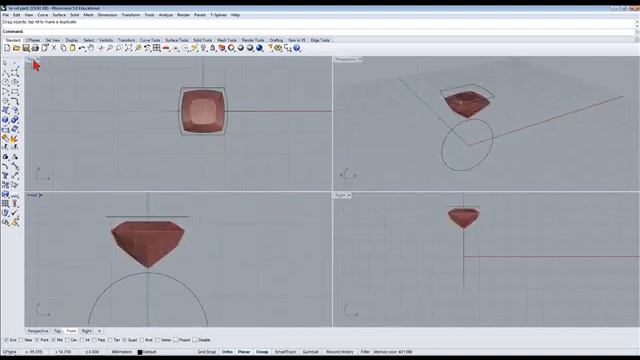Toggle the Near osnap checkbox
Image resolution: width=640 pixels, height=360 pixels.
[x=21, y=340]
